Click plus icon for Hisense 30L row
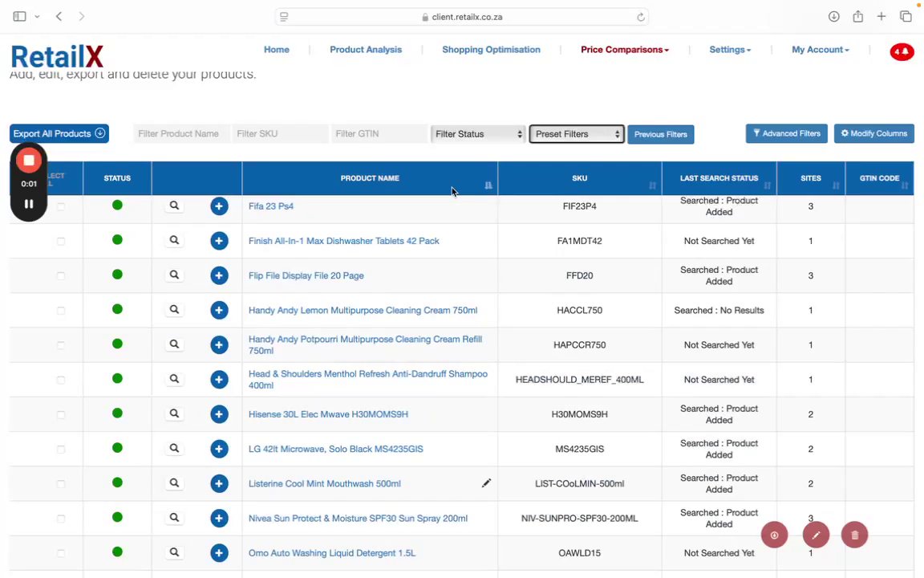Screen dimensions: 924x578 (219, 414)
